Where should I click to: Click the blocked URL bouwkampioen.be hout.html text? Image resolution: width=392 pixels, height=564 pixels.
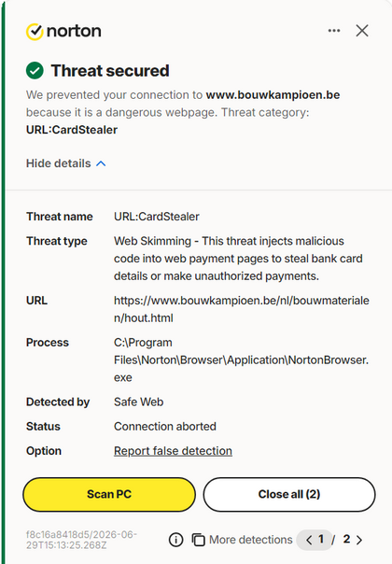242,309
